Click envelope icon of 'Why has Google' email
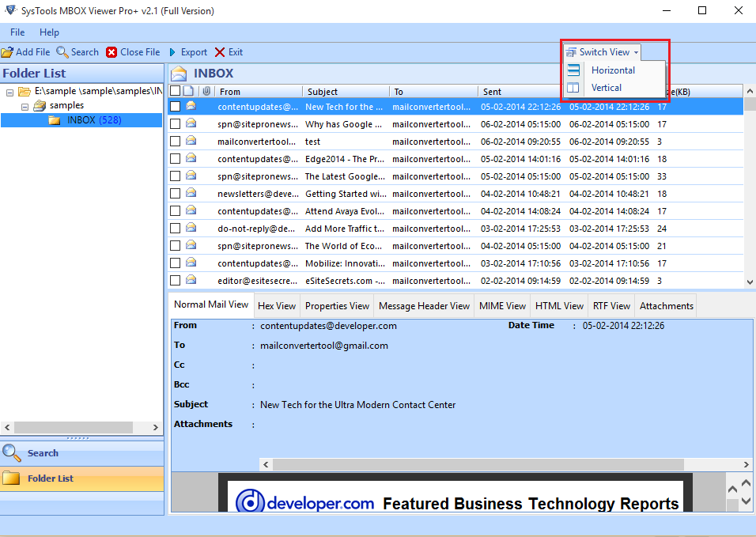The width and height of the screenshot is (756, 537). coord(191,123)
